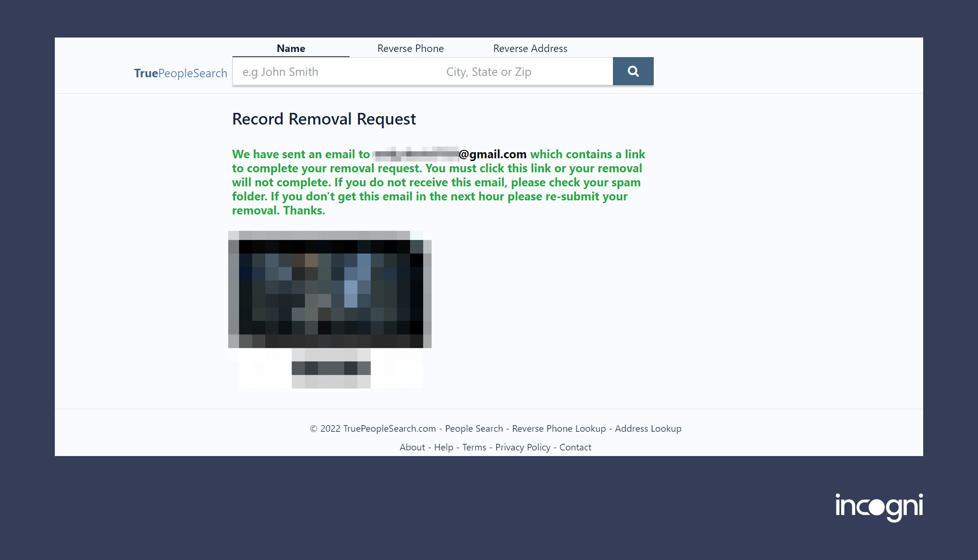This screenshot has width=978, height=560.
Task: Switch to the Reverse Phone tab
Action: [410, 48]
